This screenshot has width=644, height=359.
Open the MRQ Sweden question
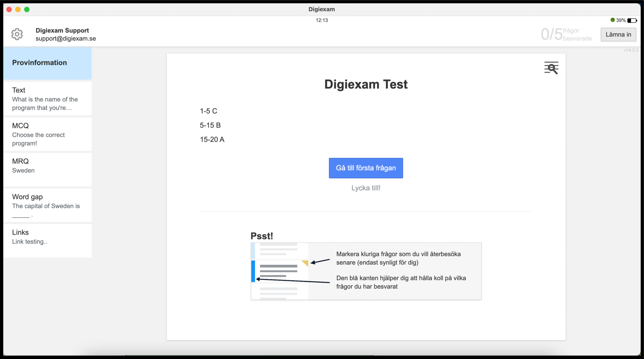point(48,170)
